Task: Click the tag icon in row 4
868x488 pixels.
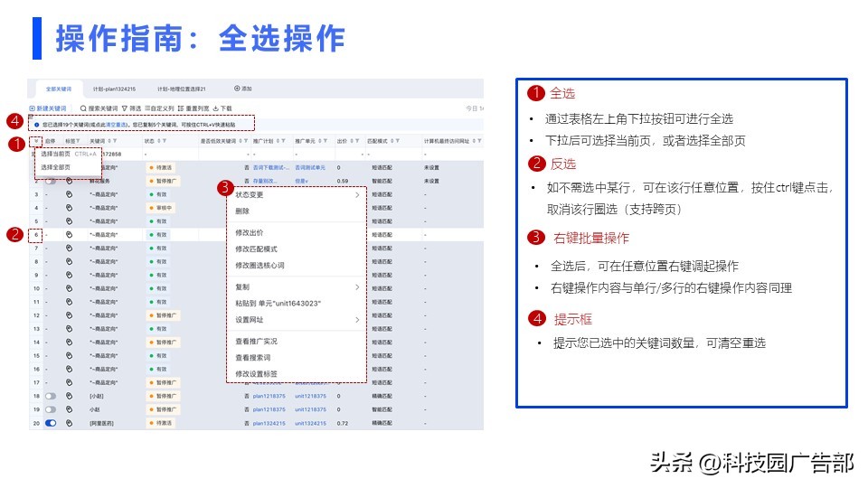Action: pos(70,208)
